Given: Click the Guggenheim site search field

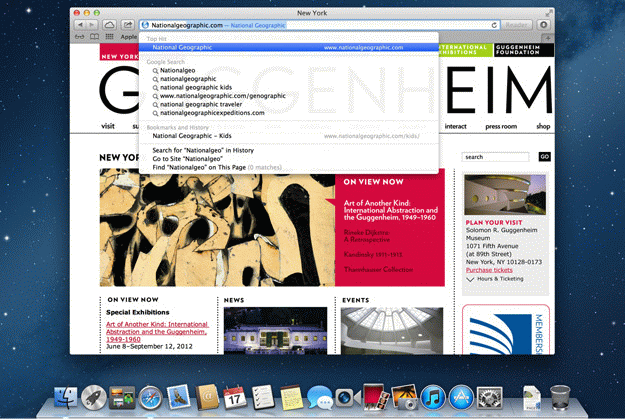Looking at the screenshot, I should click(496, 157).
